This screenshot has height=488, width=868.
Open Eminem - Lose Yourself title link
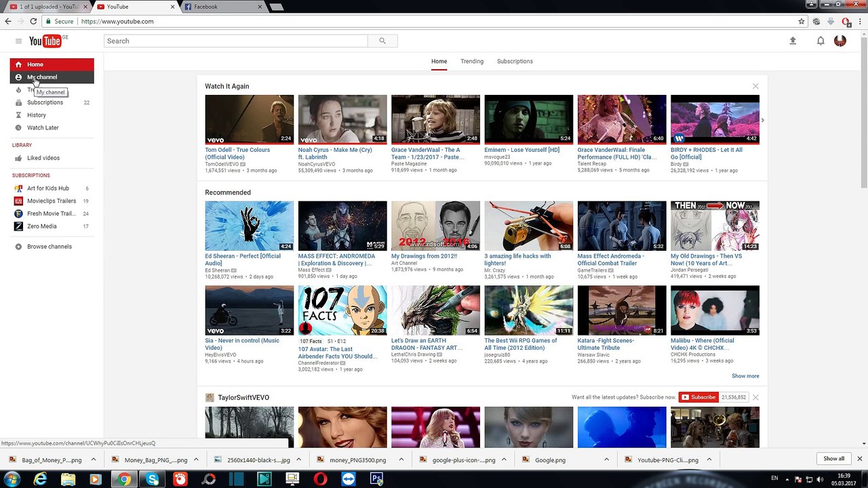click(521, 150)
